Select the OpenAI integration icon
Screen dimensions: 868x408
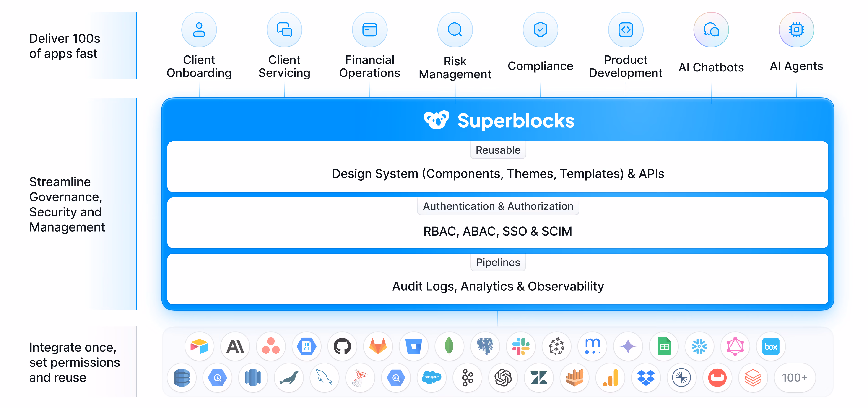point(503,378)
